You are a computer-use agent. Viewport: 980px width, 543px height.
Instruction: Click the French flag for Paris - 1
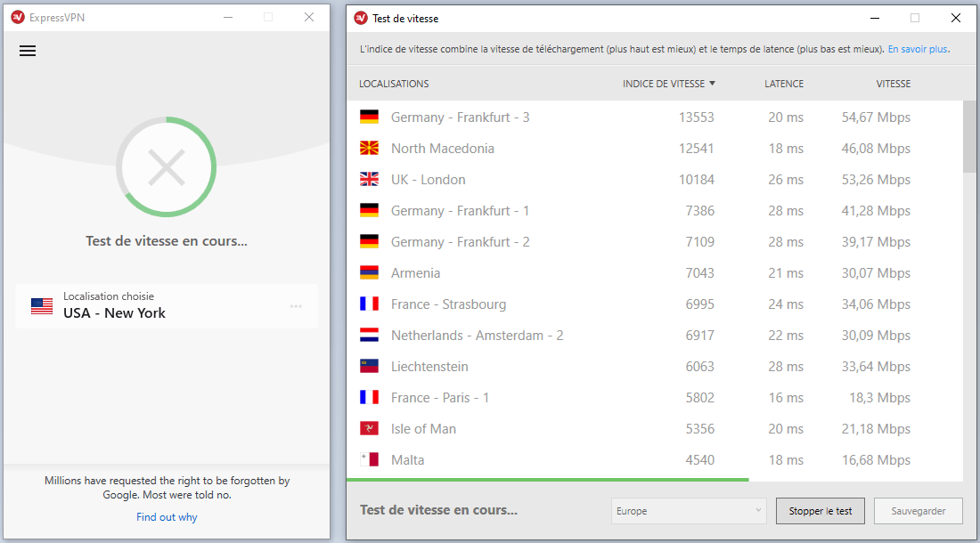(370, 398)
